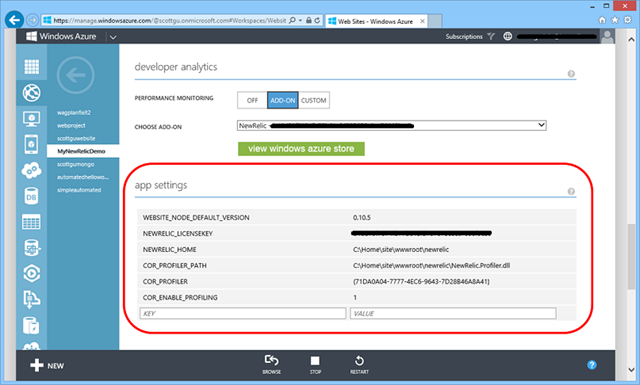Switch to Web Sites - Windows Azure tab

[x=376, y=21]
